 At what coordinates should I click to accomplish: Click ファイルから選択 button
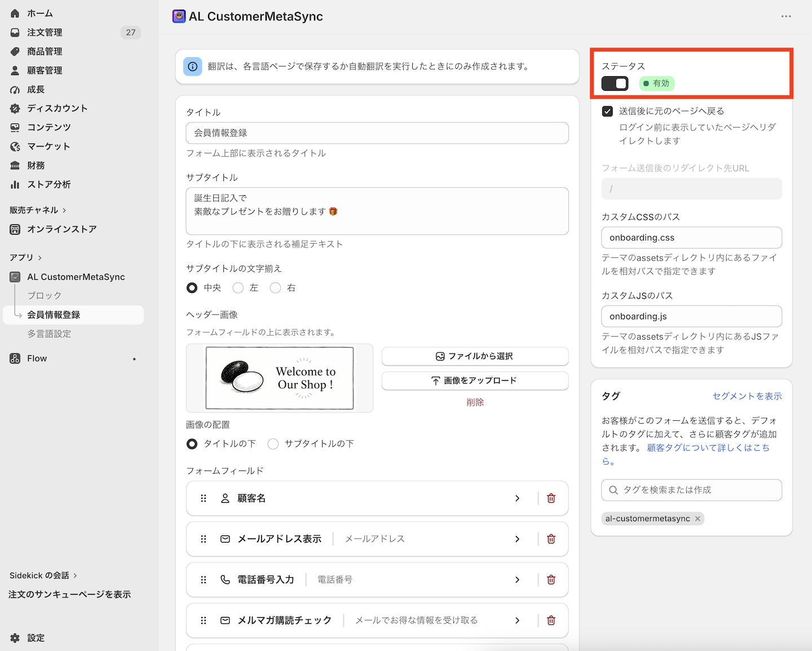[x=475, y=356]
